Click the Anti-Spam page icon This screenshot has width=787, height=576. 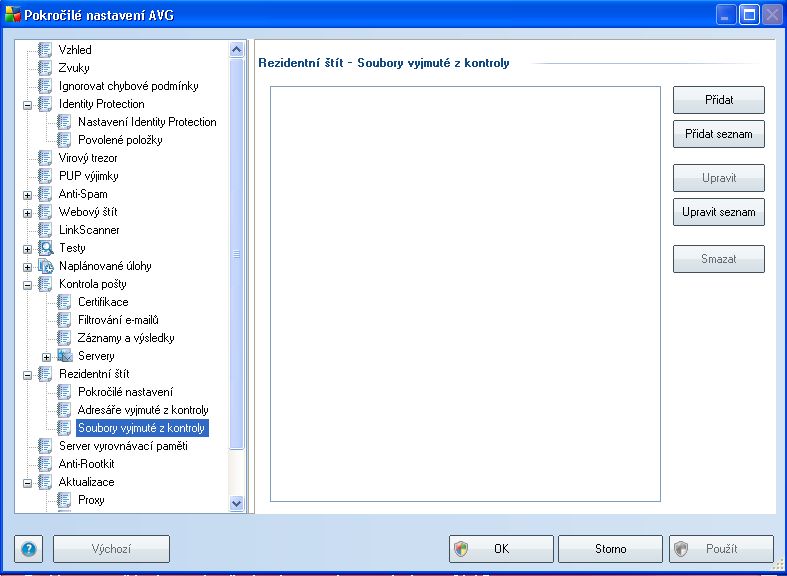(x=45, y=194)
